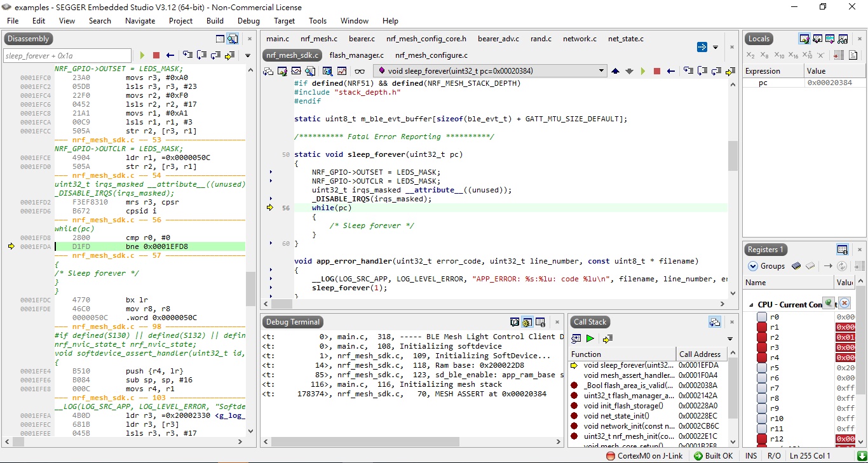Click the yellow Run To Cursor icon in Disassembly

[x=230, y=55]
